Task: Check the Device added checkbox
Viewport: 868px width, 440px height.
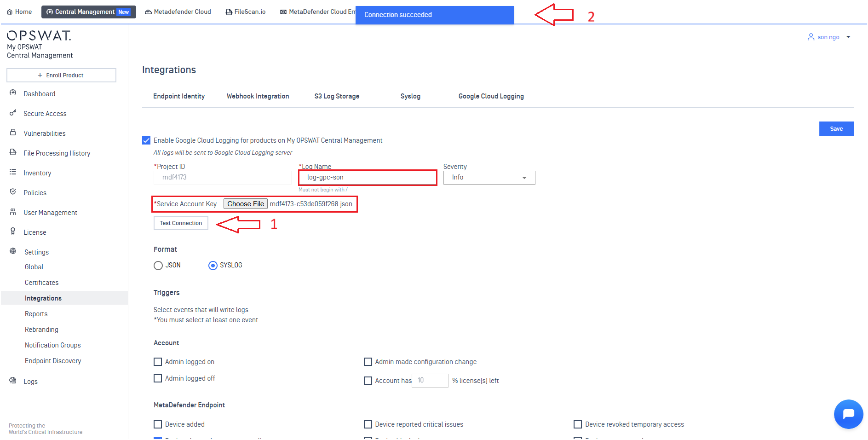Action: [x=158, y=424]
